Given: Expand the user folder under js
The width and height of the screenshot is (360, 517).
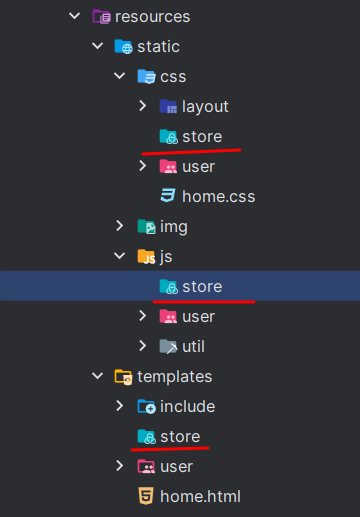Looking at the screenshot, I should tap(143, 316).
